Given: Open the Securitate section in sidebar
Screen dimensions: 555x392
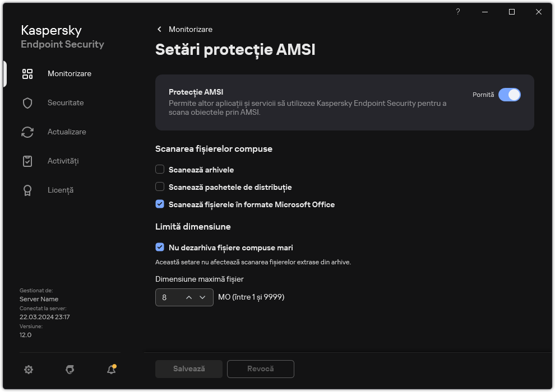Looking at the screenshot, I should [66, 103].
